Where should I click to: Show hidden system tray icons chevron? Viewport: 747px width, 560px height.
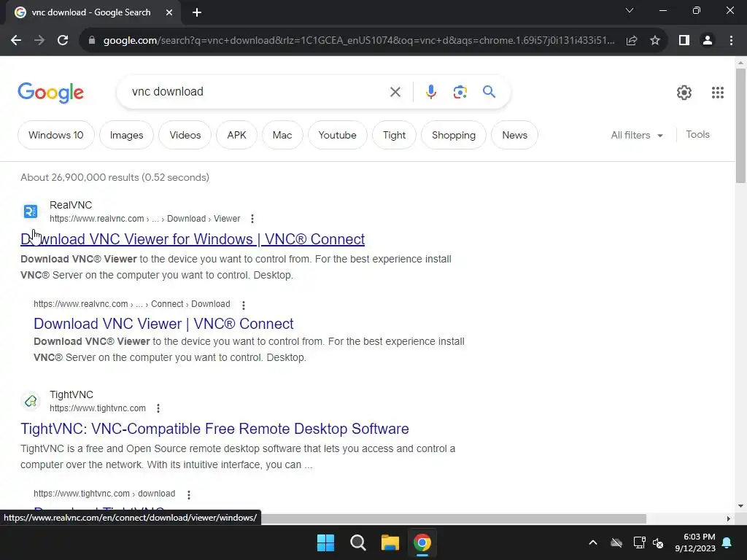pos(593,542)
